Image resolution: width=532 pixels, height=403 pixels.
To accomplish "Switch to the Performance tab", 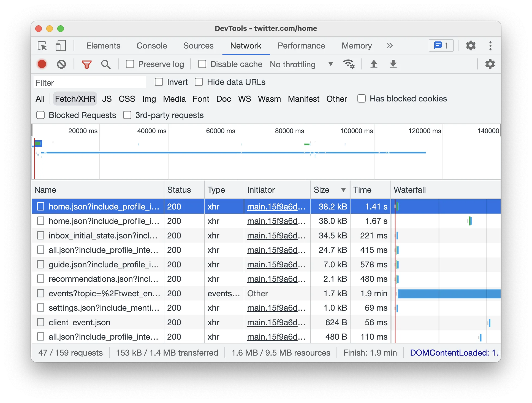I will [x=301, y=46].
